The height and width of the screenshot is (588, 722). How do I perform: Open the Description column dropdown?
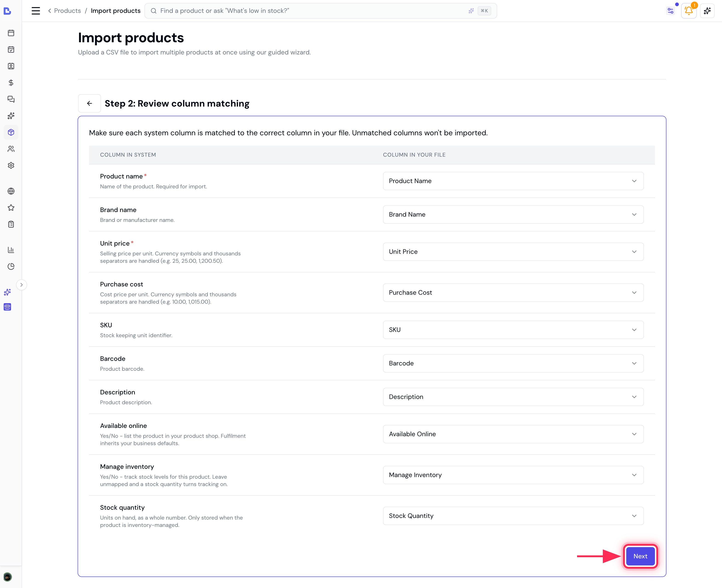(x=513, y=397)
